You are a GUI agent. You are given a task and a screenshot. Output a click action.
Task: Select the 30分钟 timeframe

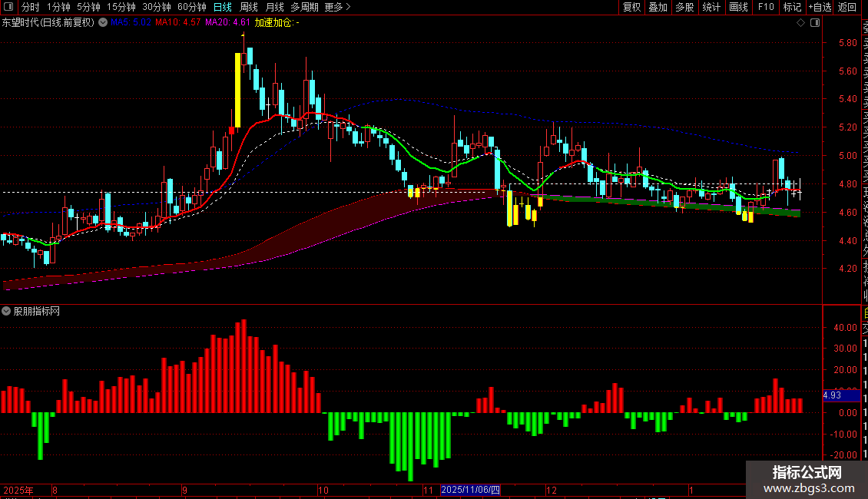tap(157, 7)
